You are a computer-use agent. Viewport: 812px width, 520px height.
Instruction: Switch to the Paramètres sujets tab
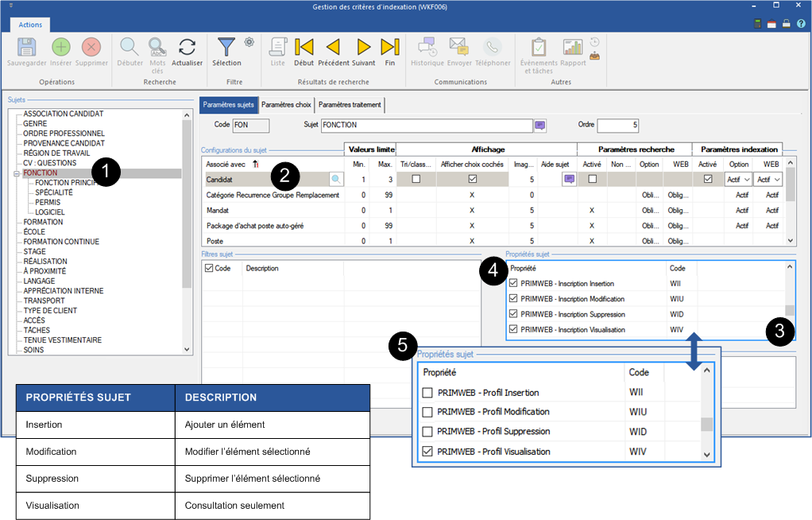[228, 105]
